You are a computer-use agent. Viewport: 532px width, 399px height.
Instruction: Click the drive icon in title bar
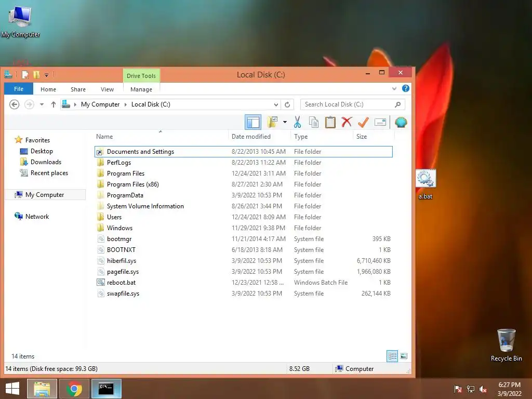(8, 74)
